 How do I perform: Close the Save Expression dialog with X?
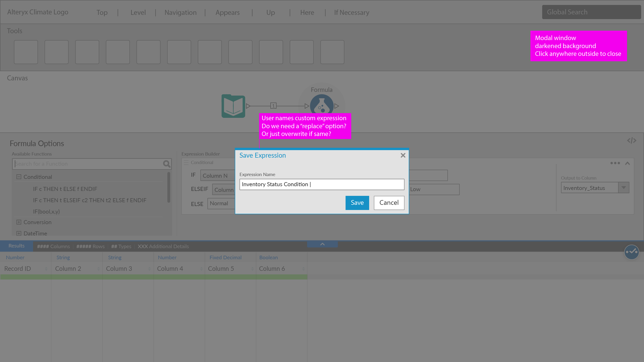(403, 155)
